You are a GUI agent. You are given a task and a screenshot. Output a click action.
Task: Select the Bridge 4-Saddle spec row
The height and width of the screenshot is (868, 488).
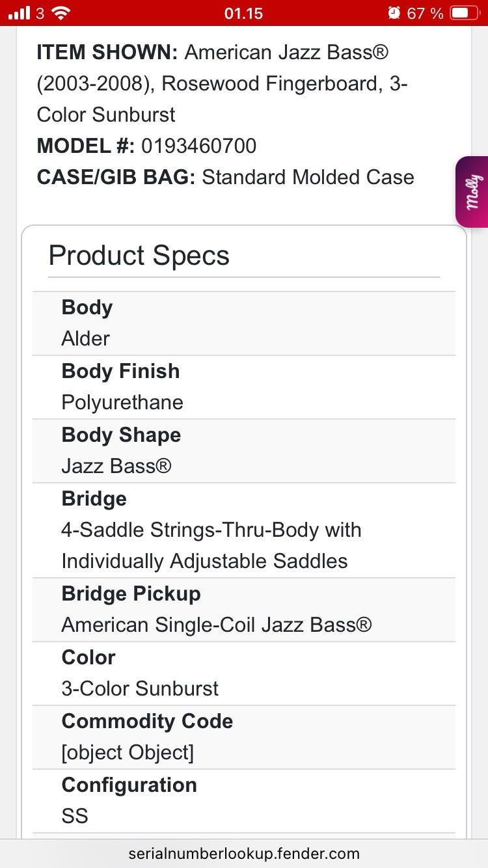pyautogui.click(x=244, y=530)
